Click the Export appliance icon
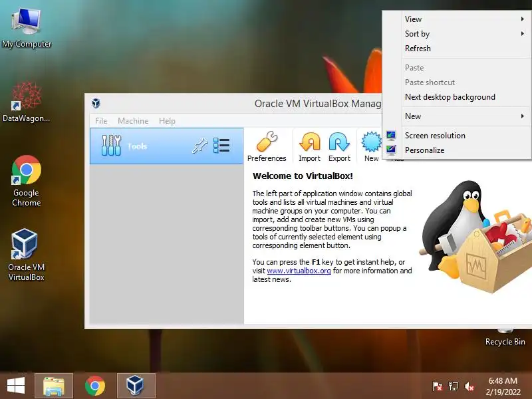The height and width of the screenshot is (399, 532). (339, 146)
